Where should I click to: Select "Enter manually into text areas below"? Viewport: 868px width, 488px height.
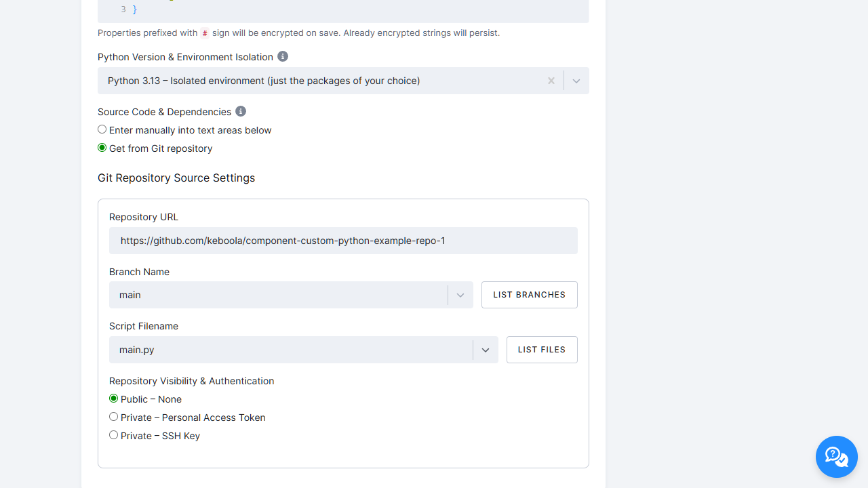coord(102,129)
